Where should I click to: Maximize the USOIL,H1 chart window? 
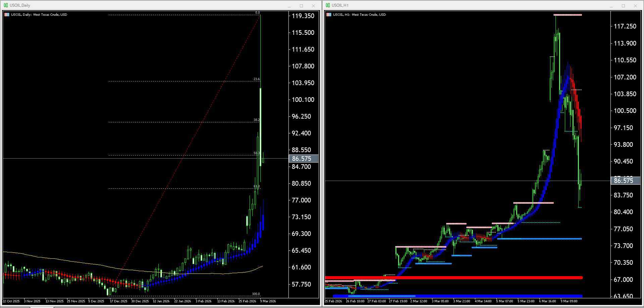click(x=623, y=6)
